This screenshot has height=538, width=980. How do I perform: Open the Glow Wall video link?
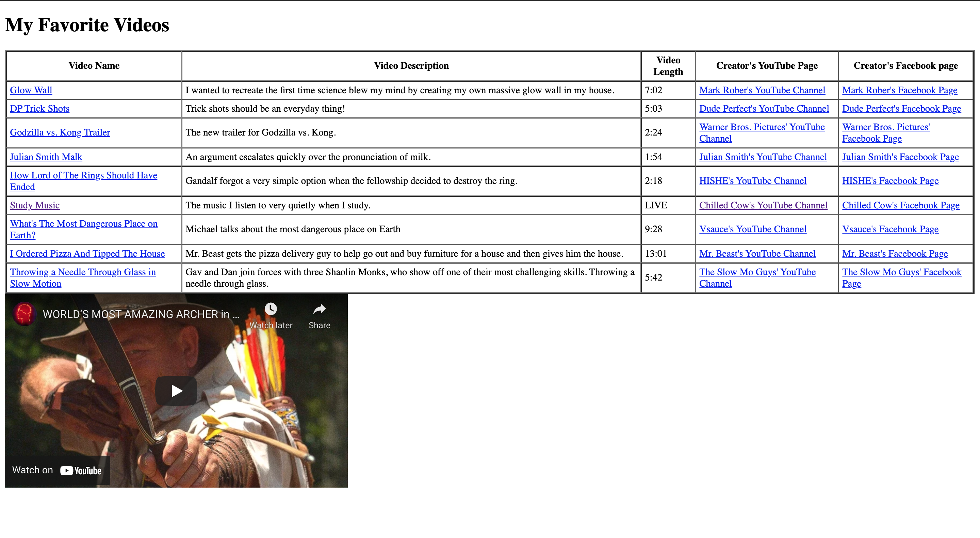tap(31, 90)
